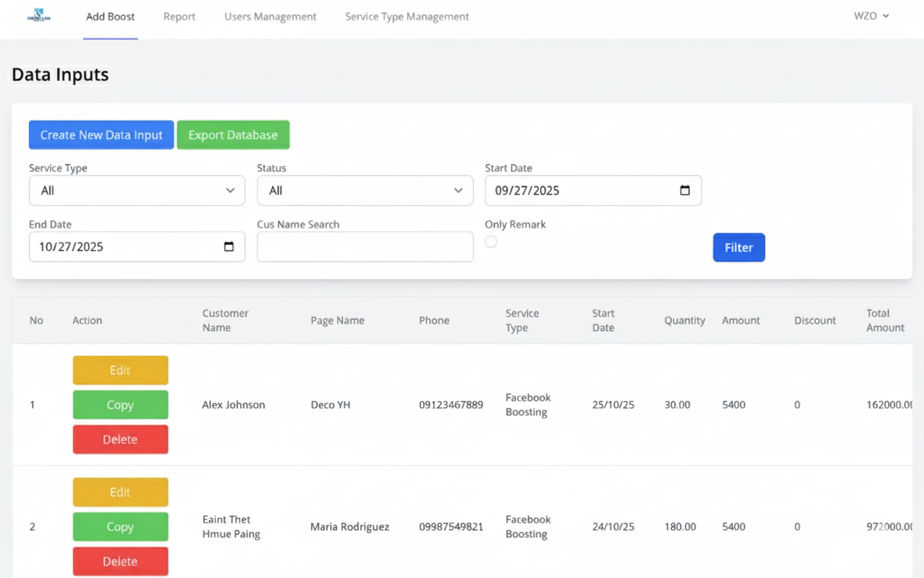Expand the Service Type dropdown
The width and height of the screenshot is (924, 578).
click(136, 191)
